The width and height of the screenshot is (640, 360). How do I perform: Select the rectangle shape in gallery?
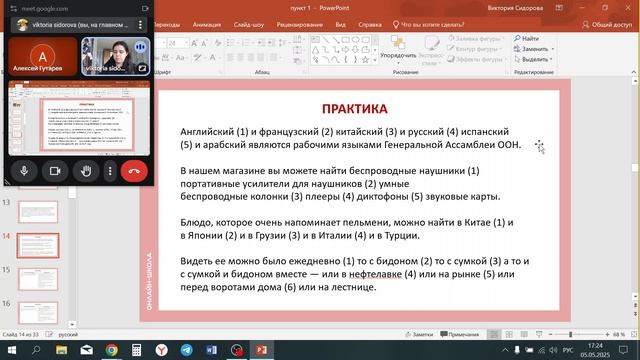pos(345,40)
